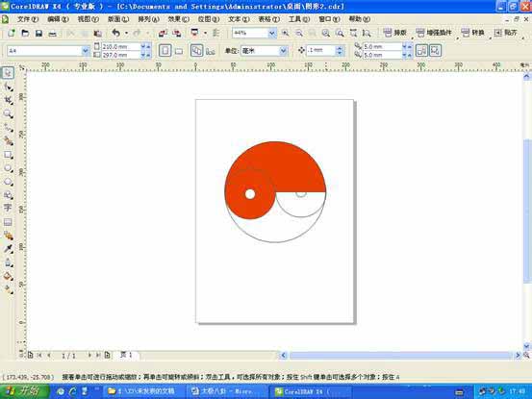
Task: Select the Ellipse tool in toolbox
Action: (8, 168)
